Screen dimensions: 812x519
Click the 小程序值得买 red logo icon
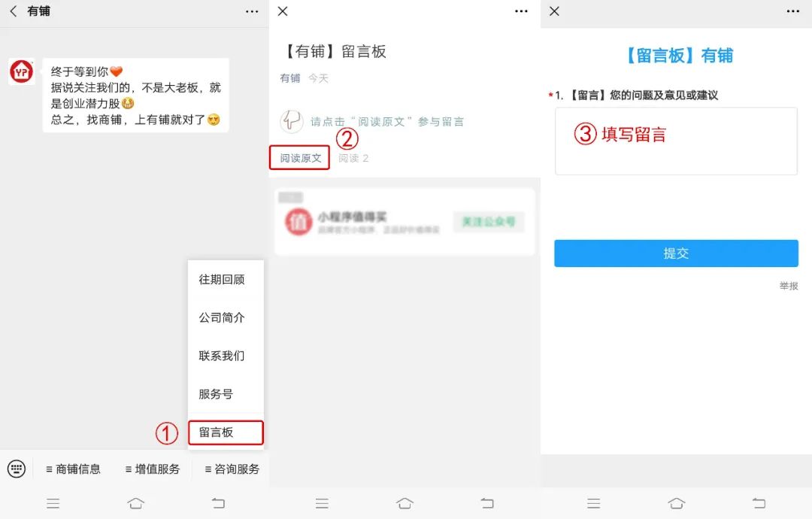click(x=299, y=222)
